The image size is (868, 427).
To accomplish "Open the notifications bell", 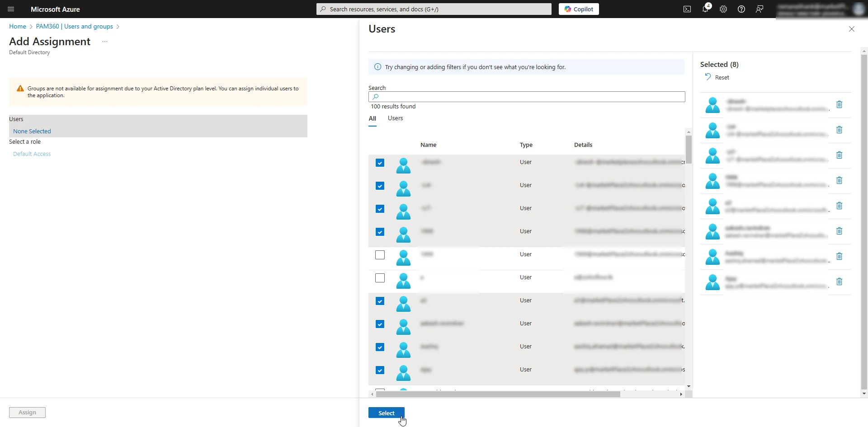I will click(705, 9).
